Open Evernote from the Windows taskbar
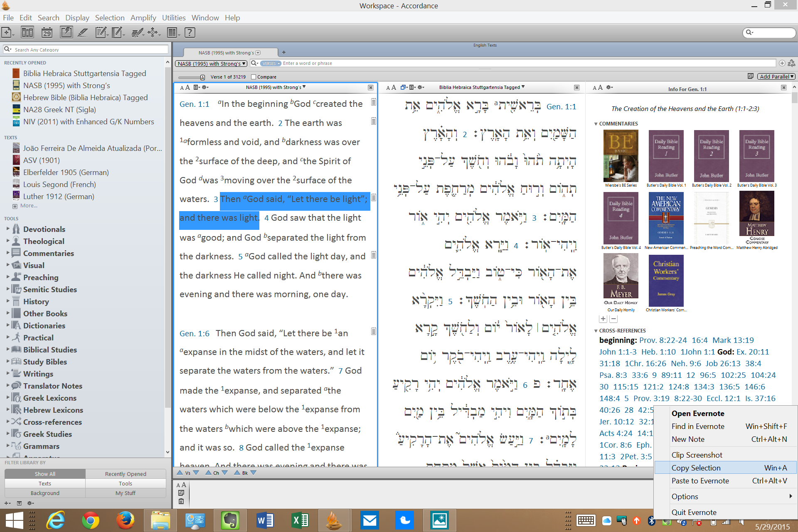This screenshot has width=798, height=532. point(230,520)
